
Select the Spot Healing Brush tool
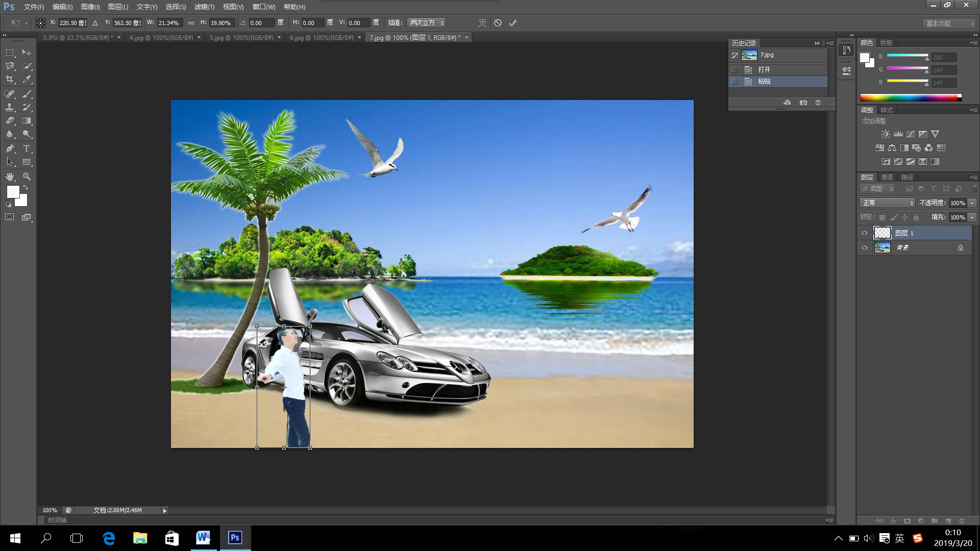pyautogui.click(x=10, y=94)
